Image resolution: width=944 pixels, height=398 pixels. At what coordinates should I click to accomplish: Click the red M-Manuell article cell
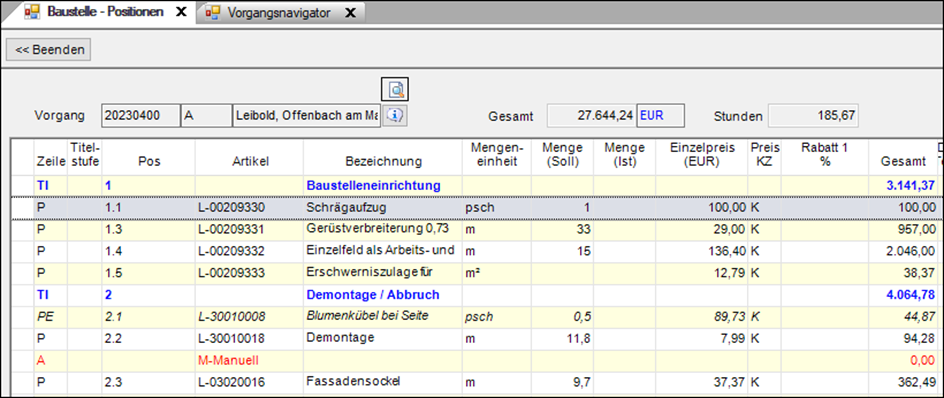coord(249,360)
